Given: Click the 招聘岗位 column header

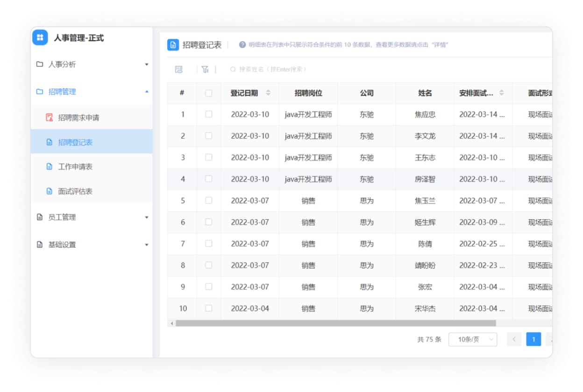Looking at the screenshot, I should 308,93.
